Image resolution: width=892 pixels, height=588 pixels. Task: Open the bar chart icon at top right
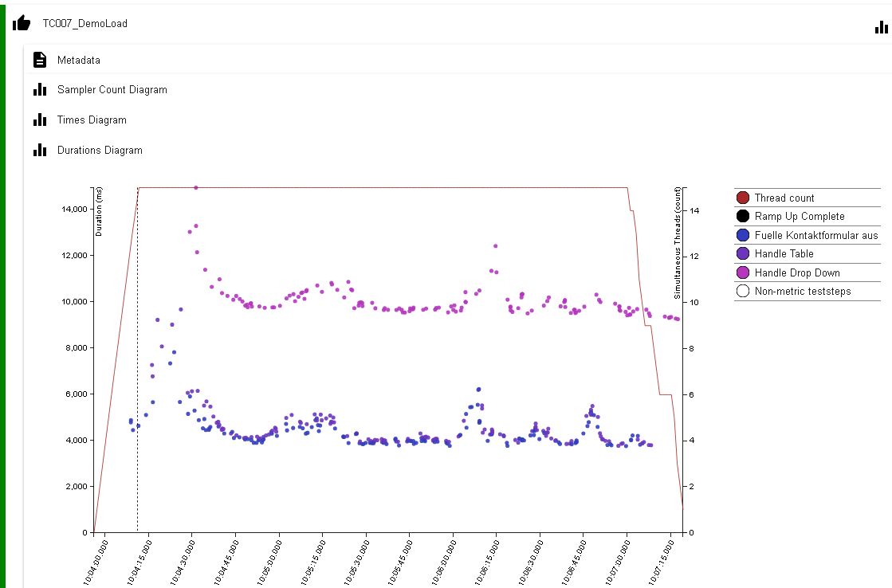coord(881,27)
